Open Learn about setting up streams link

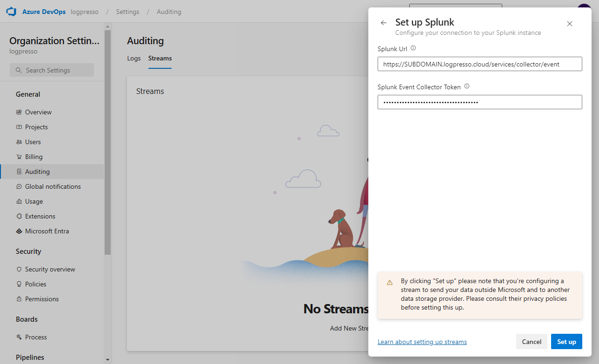(x=422, y=342)
